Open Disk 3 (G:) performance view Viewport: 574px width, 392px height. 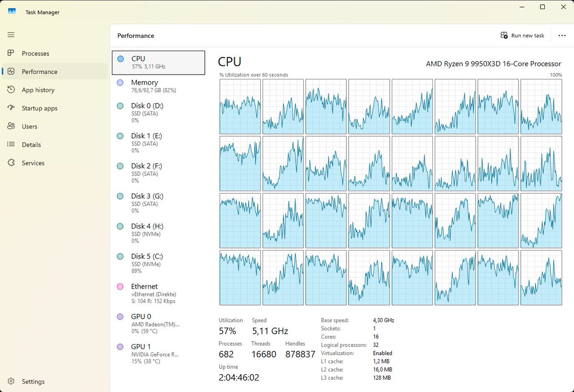(x=158, y=203)
